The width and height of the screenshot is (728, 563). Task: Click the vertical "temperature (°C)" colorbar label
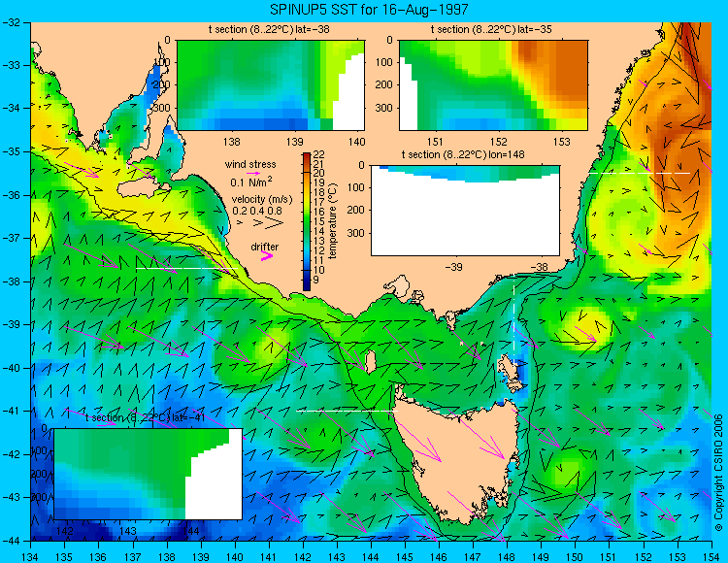pos(332,221)
